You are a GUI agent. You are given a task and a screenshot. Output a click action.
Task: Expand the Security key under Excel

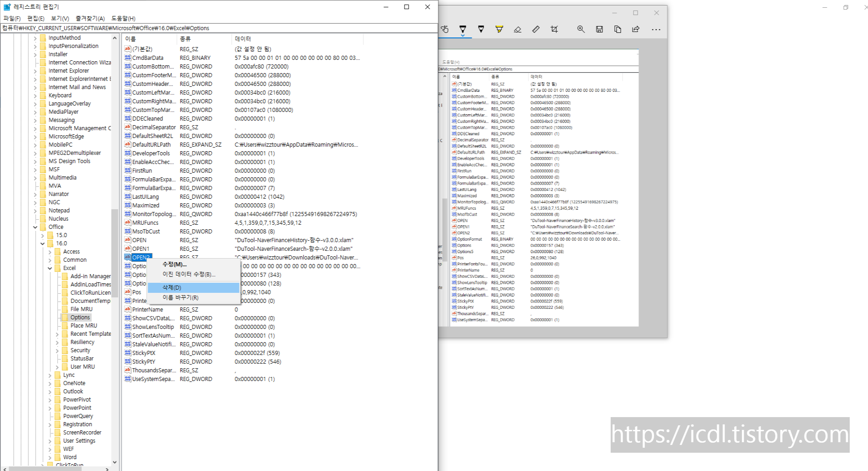(x=57, y=350)
